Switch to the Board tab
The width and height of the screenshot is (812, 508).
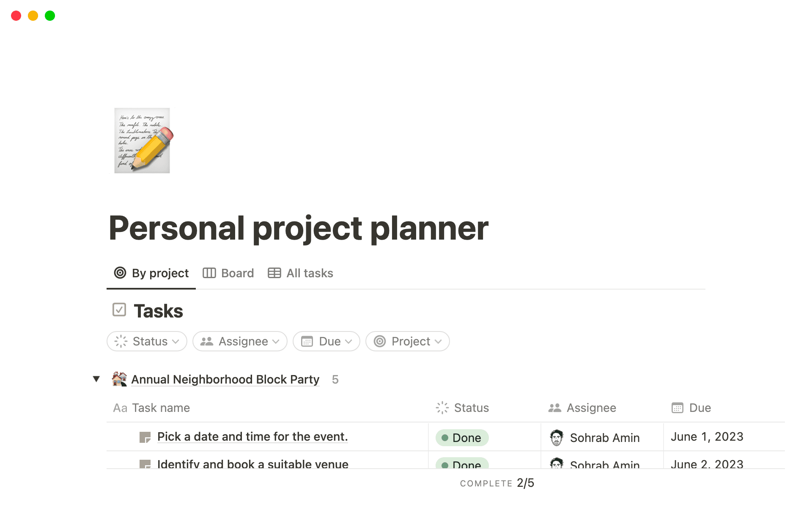pyautogui.click(x=228, y=273)
